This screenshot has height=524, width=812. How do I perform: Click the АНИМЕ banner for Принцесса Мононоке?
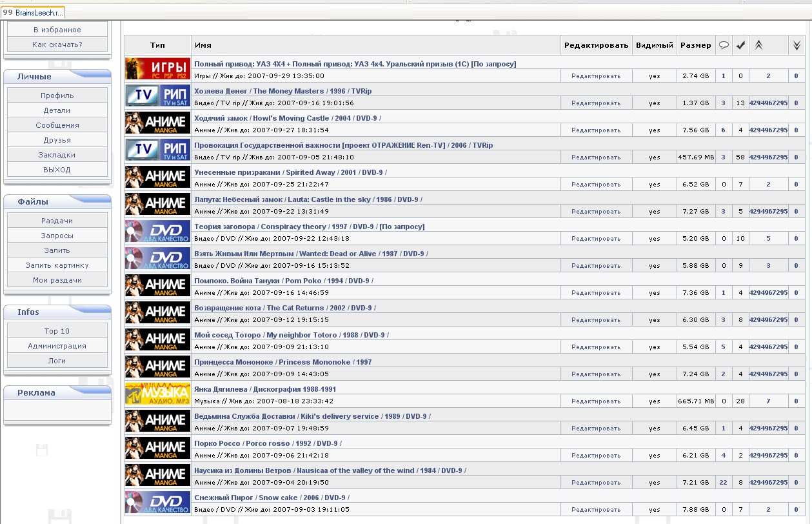(x=158, y=367)
